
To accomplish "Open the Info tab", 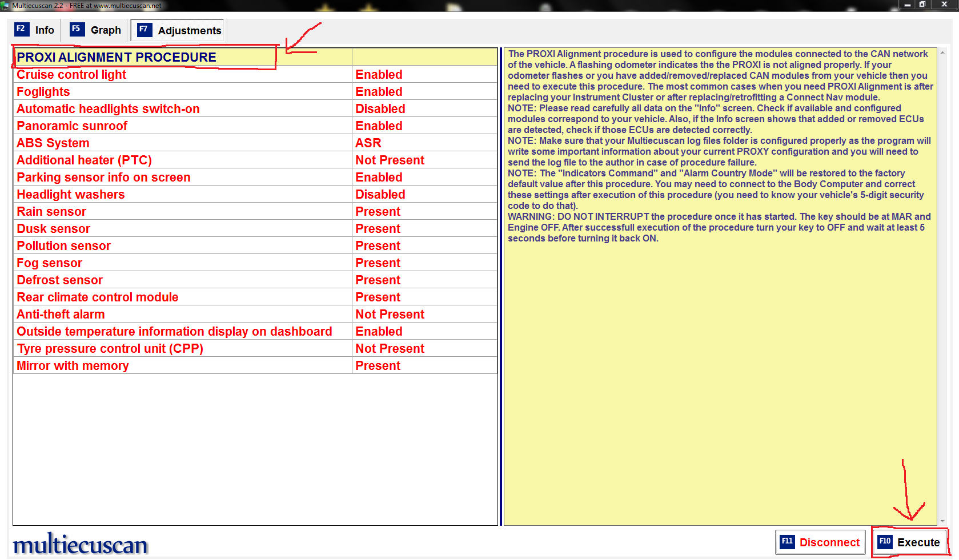I will [x=35, y=30].
